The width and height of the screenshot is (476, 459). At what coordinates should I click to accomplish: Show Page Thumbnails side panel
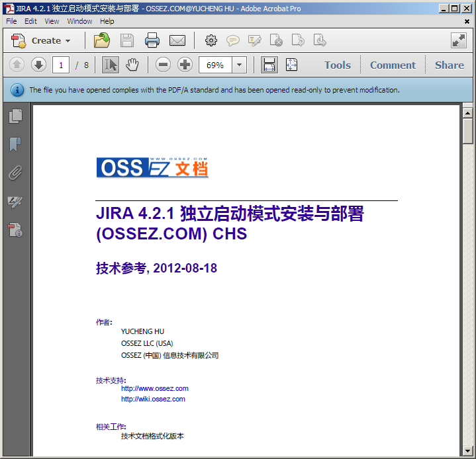tap(15, 116)
